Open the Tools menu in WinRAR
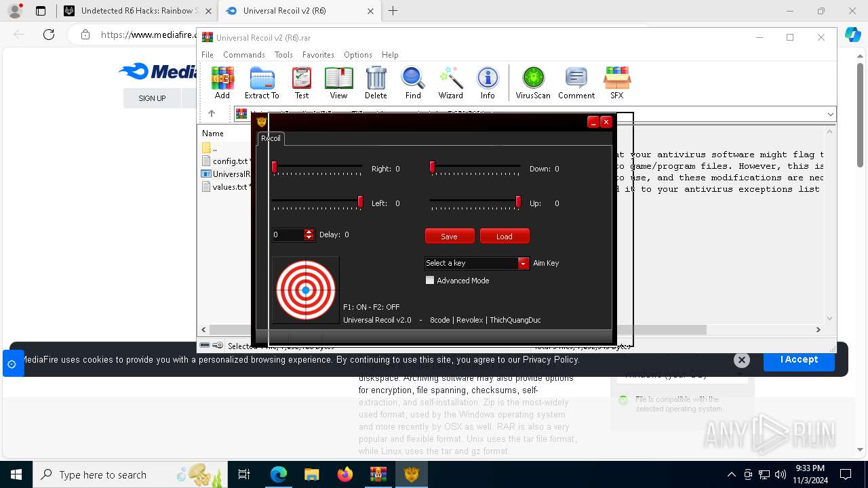Screen dimensions: 868x488 pos(283,55)
